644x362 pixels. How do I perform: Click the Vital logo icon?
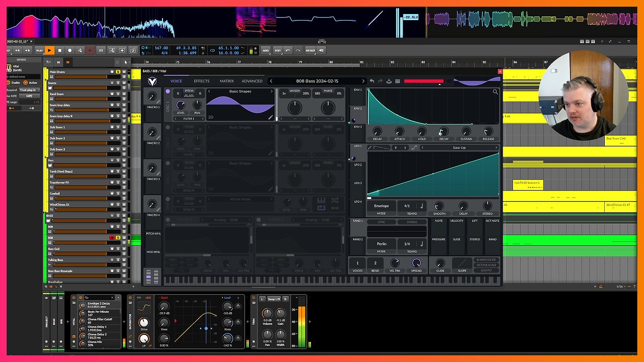tap(152, 81)
